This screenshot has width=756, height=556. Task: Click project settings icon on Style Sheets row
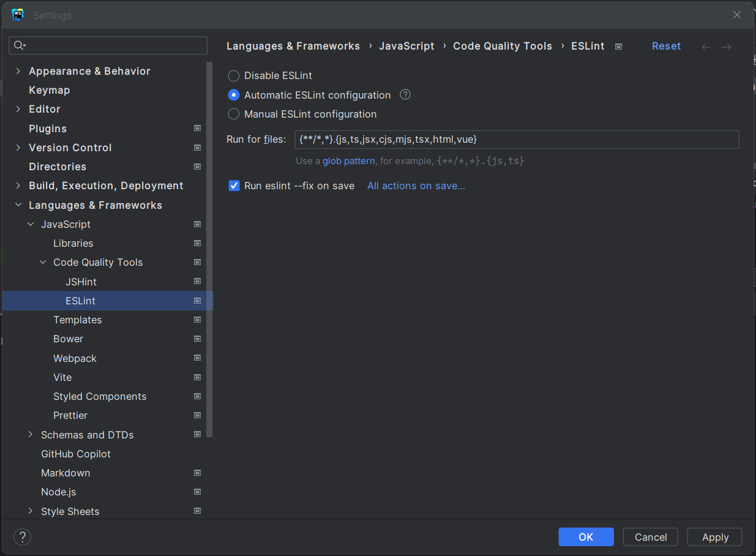pyautogui.click(x=197, y=511)
